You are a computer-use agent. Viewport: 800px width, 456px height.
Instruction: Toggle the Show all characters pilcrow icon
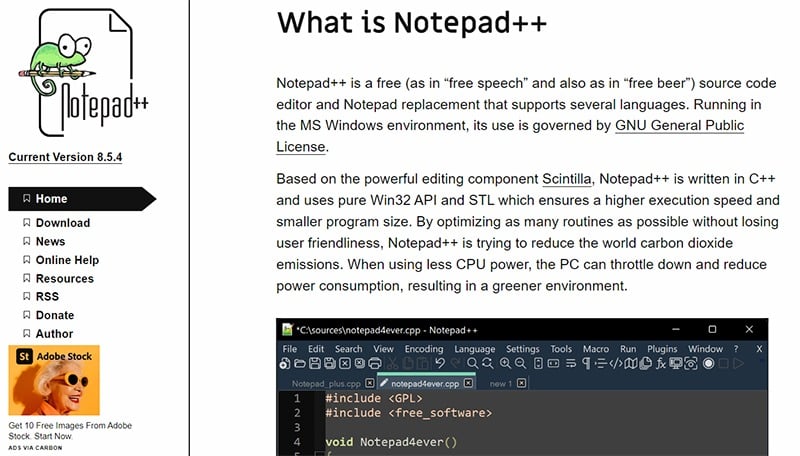click(x=586, y=363)
